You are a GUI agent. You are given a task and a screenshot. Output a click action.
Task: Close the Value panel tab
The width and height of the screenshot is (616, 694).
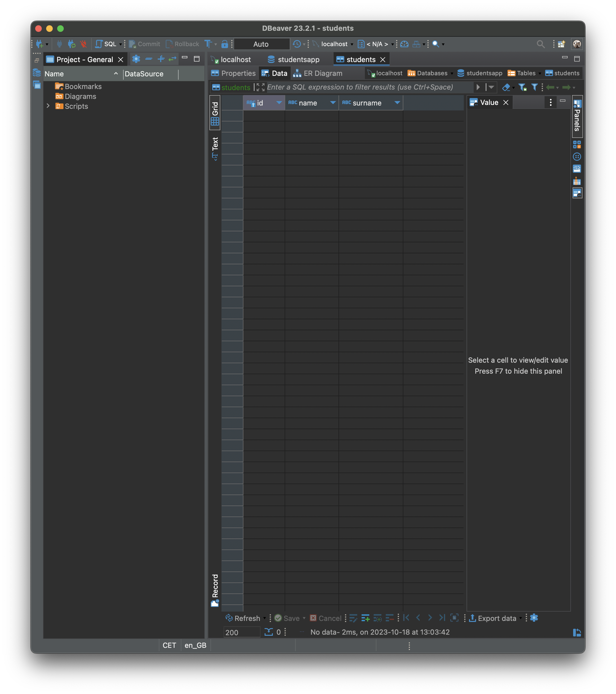(506, 102)
